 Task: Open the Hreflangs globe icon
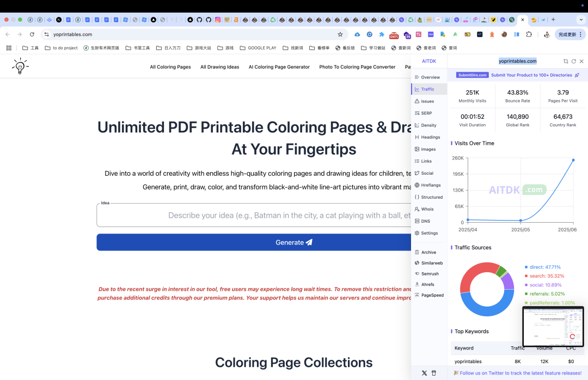pos(417,185)
